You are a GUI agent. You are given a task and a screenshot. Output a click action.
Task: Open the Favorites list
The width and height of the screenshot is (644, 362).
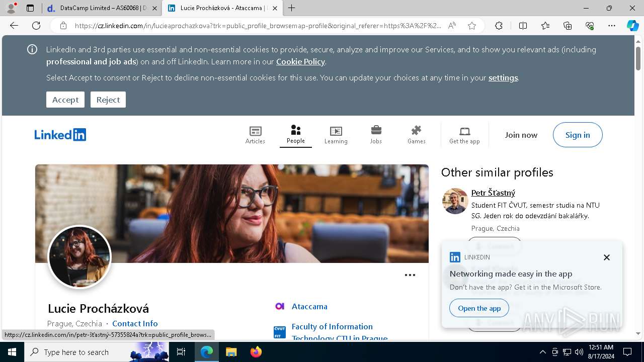point(545,26)
